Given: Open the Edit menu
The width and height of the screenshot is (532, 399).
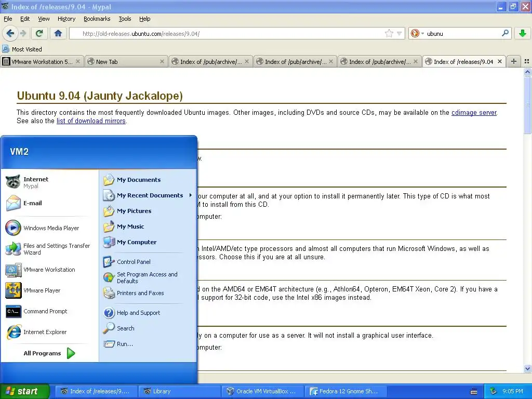Looking at the screenshot, I should point(25,19).
